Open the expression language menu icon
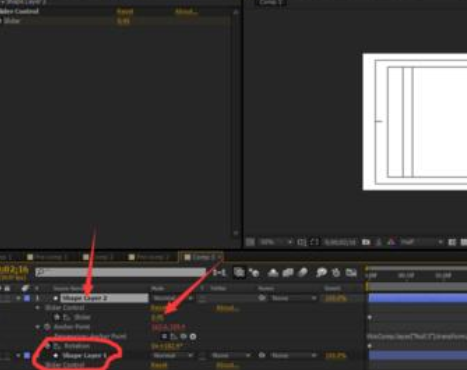The height and width of the screenshot is (370, 467). pyautogui.click(x=193, y=337)
